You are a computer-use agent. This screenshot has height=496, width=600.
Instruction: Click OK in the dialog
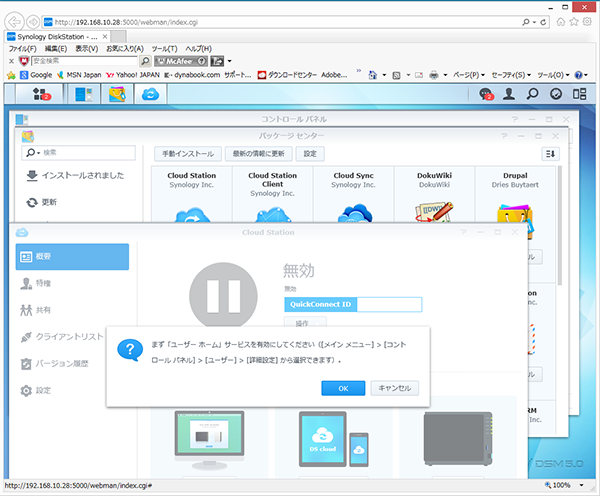343,388
